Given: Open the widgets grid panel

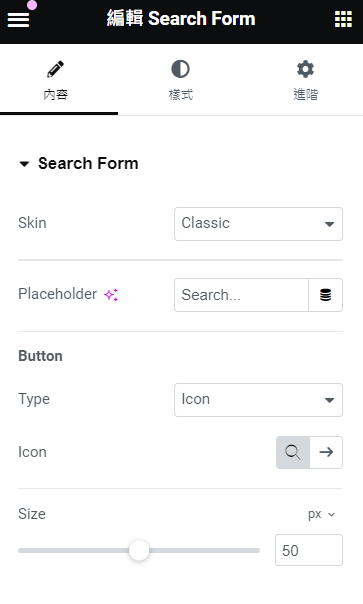Looking at the screenshot, I should click(x=343, y=19).
